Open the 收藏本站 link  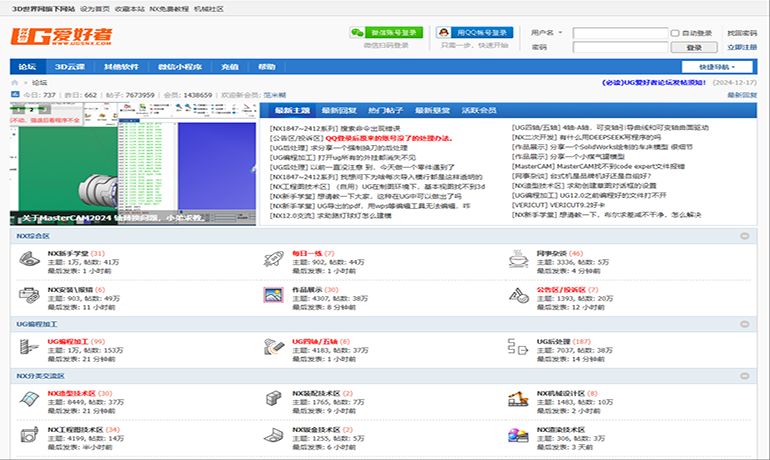tap(130, 9)
